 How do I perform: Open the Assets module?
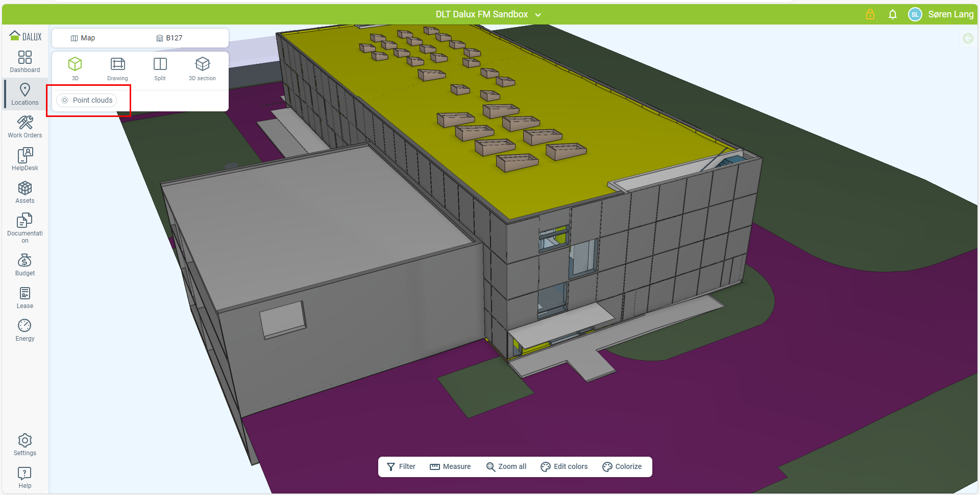24,192
